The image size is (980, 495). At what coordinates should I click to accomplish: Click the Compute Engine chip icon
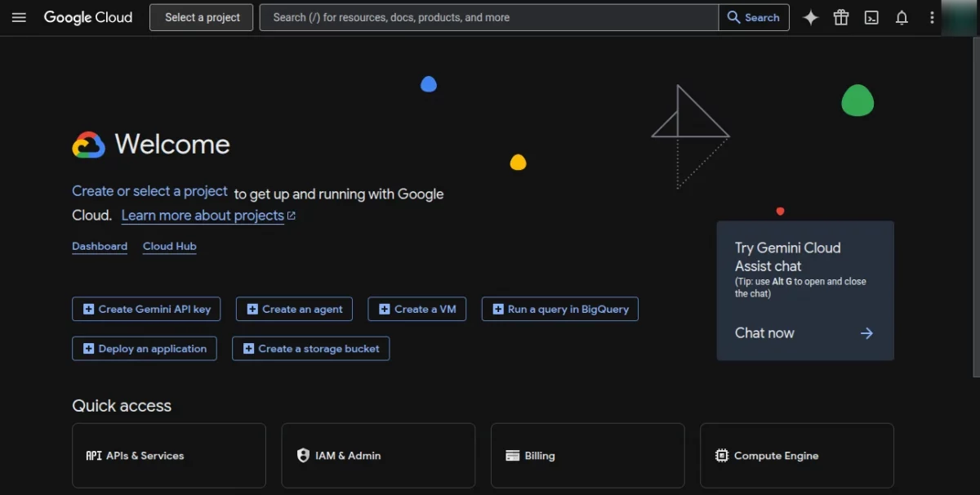pyautogui.click(x=722, y=456)
